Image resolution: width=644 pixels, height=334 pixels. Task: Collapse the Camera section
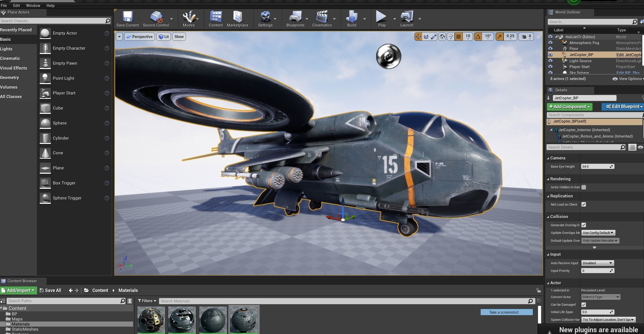548,158
